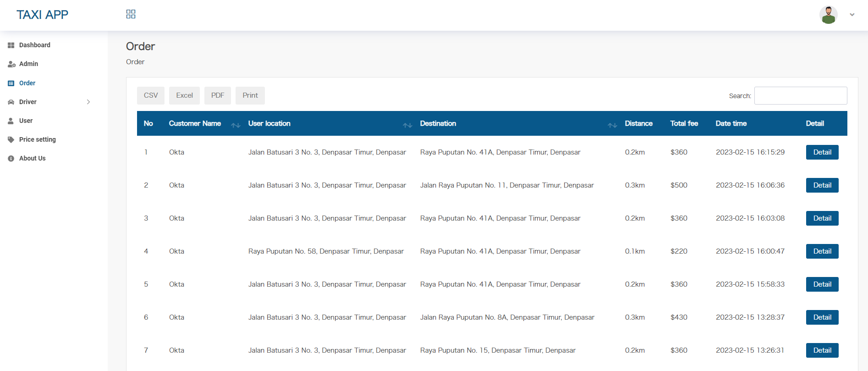Click the Print button
Screen dimensions: 868x371
click(x=250, y=95)
